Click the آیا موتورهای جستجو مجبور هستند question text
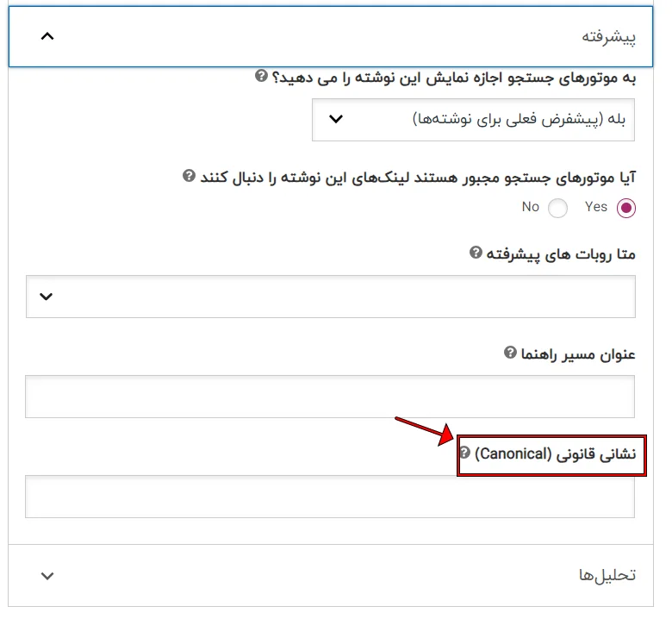This screenshot has width=672, height=619. [418, 177]
